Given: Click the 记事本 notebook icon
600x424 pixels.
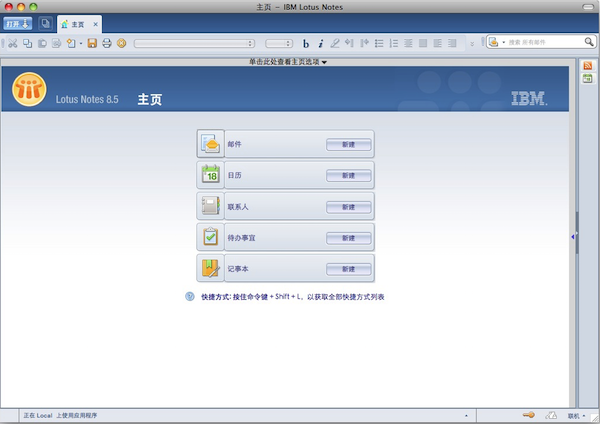Looking at the screenshot, I should pos(210,268).
